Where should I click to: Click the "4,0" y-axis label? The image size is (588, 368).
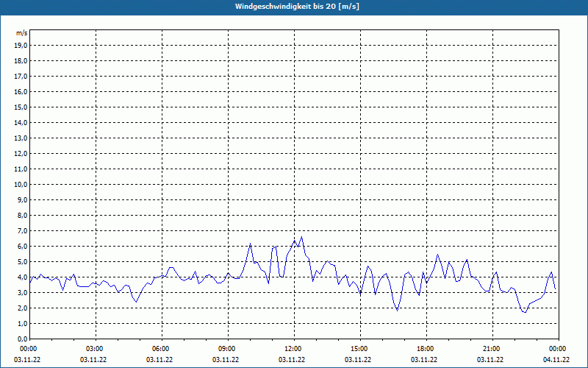pos(22,277)
